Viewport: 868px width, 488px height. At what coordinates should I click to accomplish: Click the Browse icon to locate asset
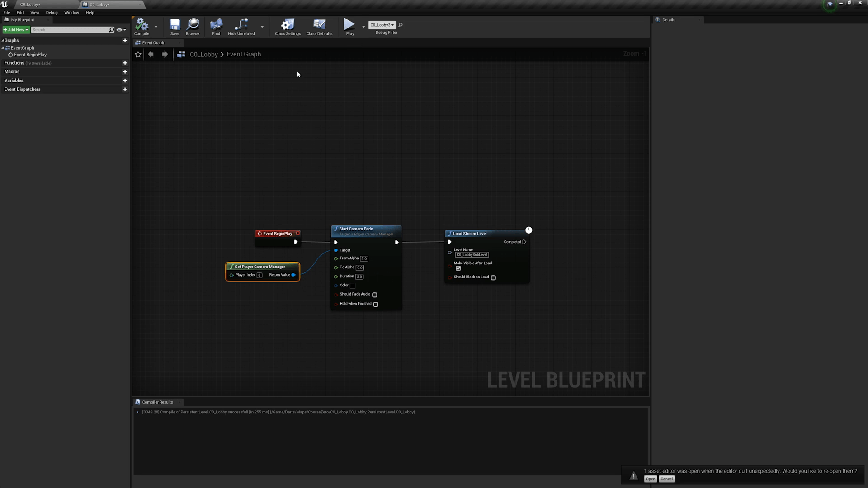tap(193, 25)
